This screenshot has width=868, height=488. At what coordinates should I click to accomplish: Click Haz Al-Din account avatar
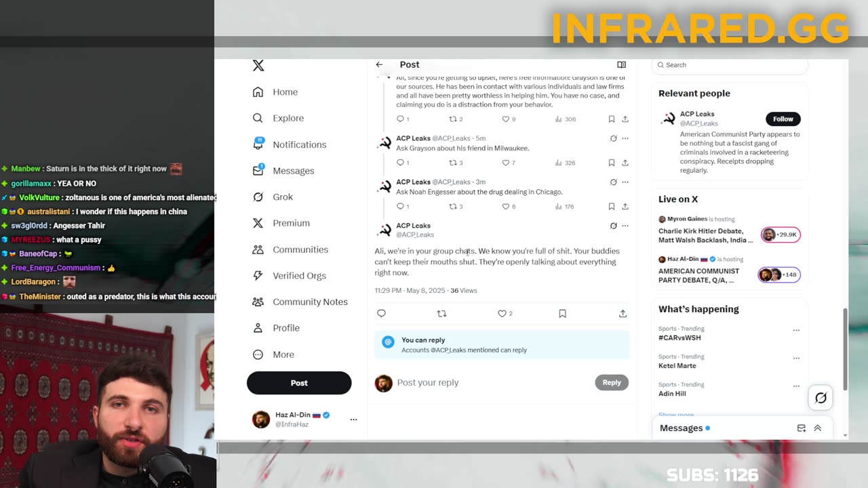[261, 420]
